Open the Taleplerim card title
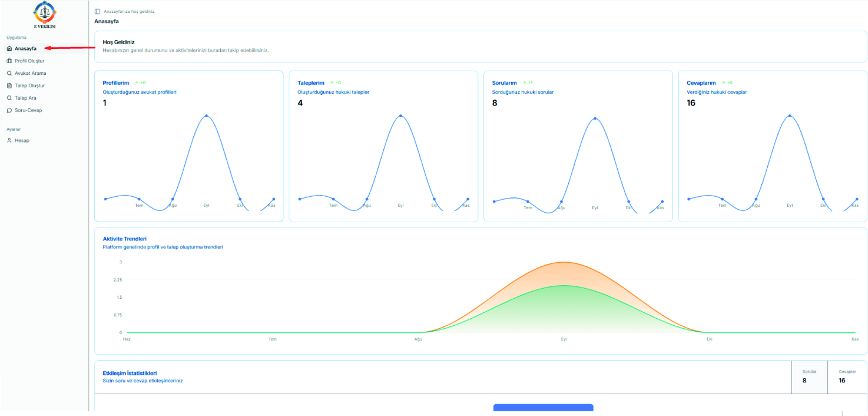 pos(311,83)
